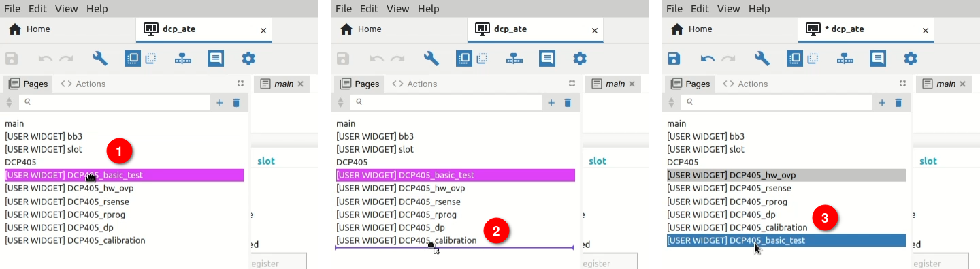
Task: Select the Pages tab in middle panel
Action: (x=359, y=84)
